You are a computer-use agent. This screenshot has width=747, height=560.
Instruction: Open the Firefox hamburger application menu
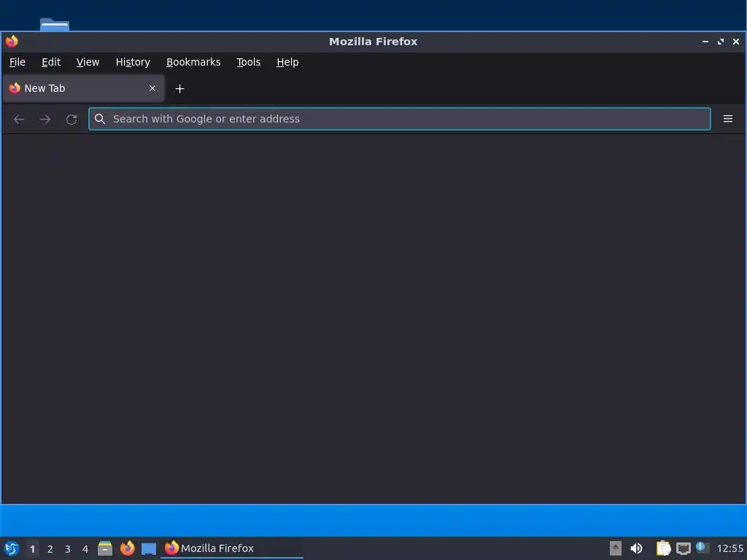[x=727, y=119]
